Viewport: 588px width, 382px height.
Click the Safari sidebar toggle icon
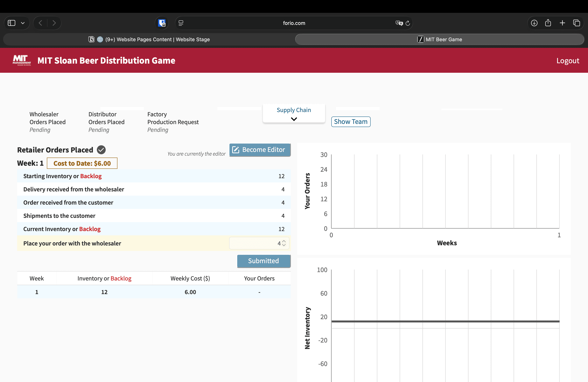tap(12, 23)
